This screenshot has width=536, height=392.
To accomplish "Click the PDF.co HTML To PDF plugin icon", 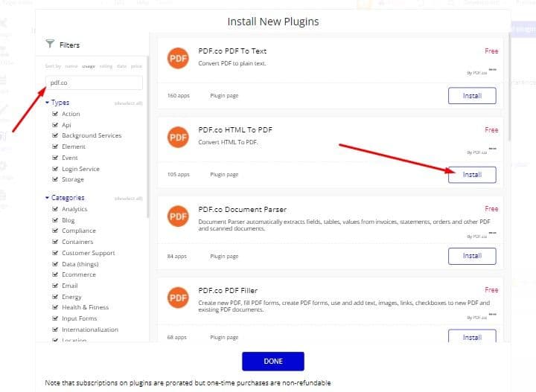I will click(x=178, y=138).
